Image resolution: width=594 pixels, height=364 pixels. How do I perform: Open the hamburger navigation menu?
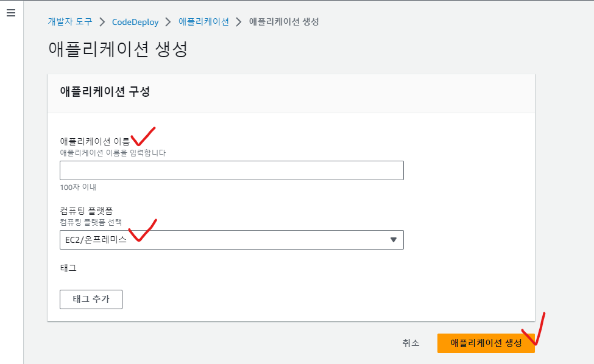11,13
